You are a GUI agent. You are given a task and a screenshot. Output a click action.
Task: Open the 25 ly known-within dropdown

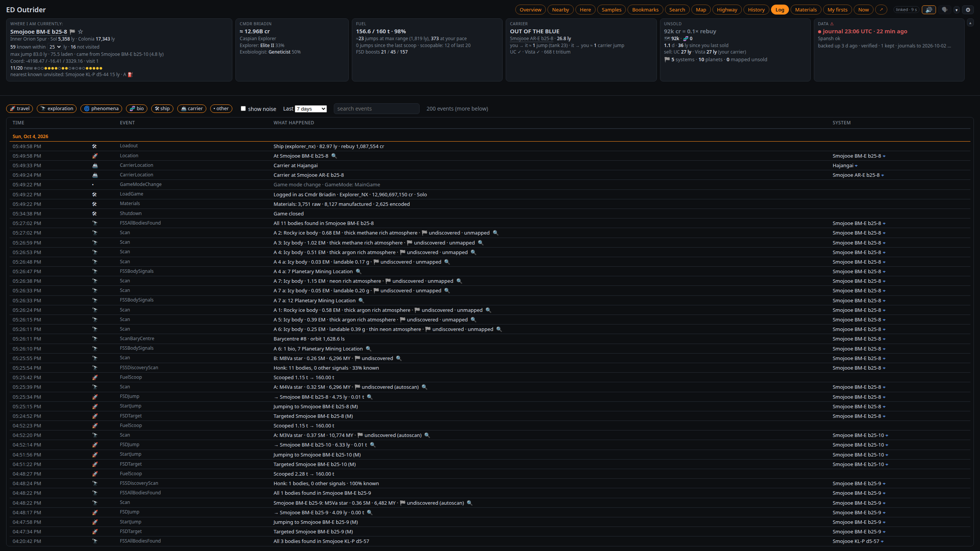click(55, 47)
